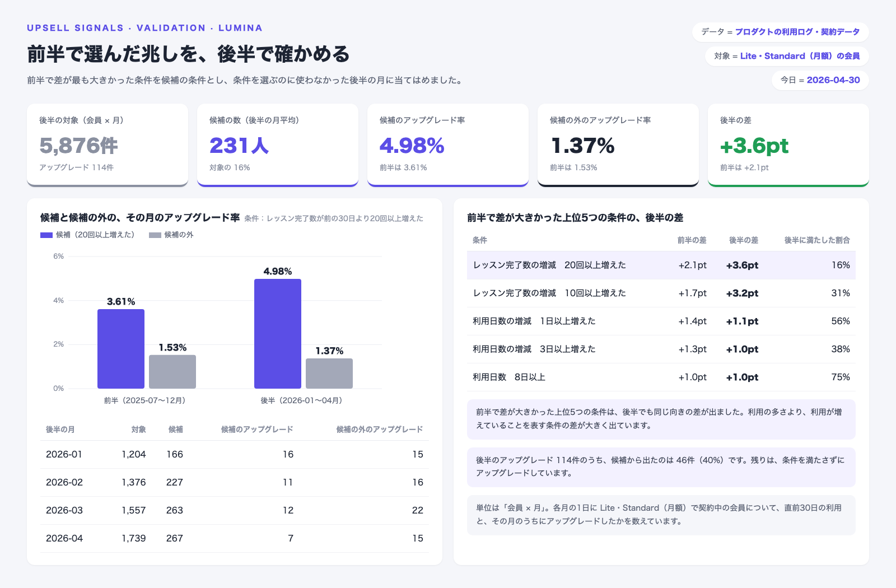Click the note about 114件のうち46件（40%）
The image size is (896, 588).
click(661, 467)
